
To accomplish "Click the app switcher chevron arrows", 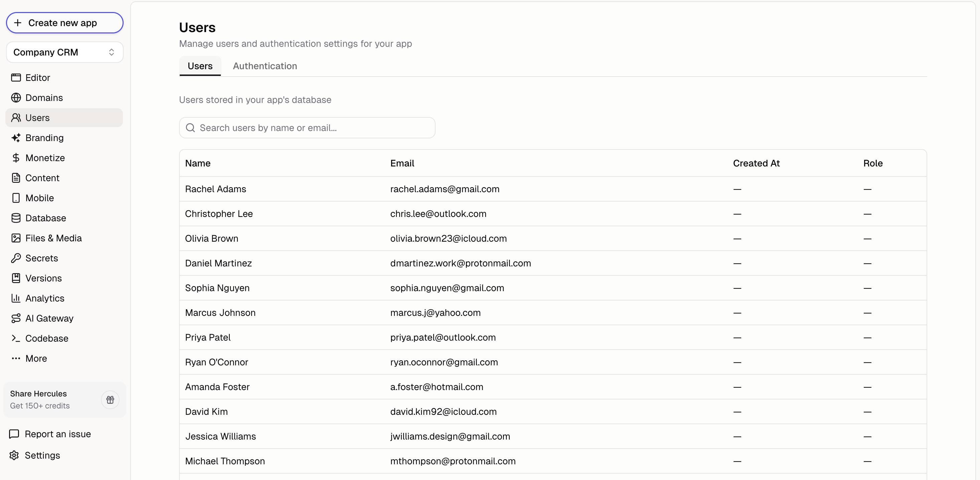I will (x=112, y=52).
